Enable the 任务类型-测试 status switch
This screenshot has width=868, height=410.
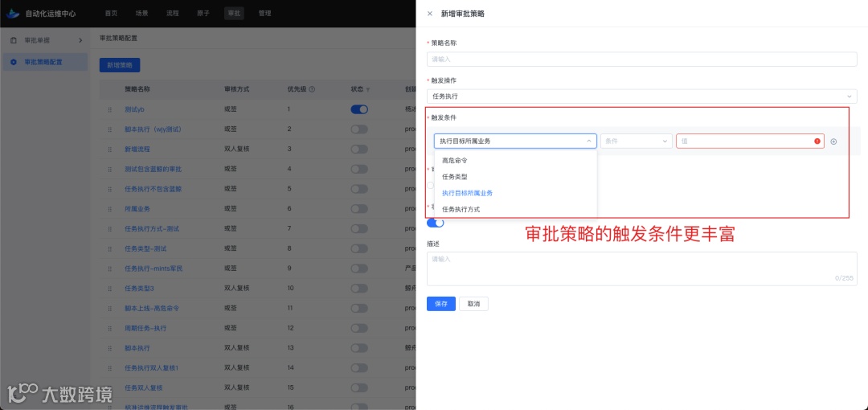(359, 248)
